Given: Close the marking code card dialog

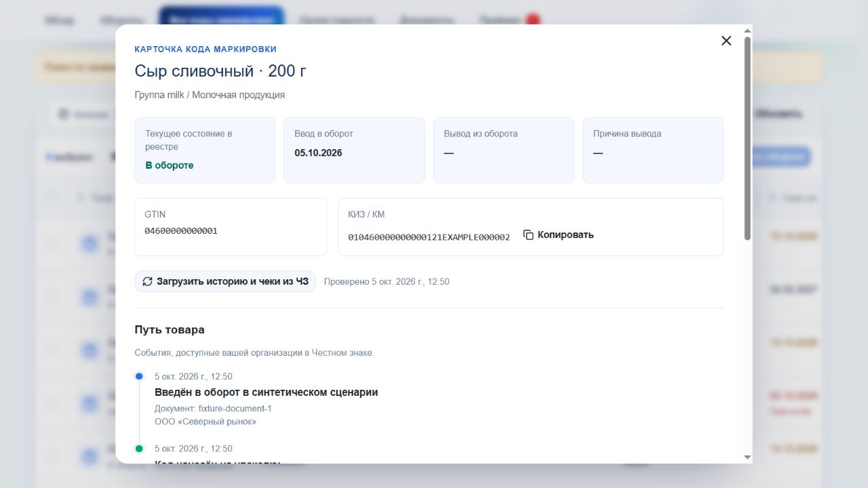Looking at the screenshot, I should tap(726, 41).
